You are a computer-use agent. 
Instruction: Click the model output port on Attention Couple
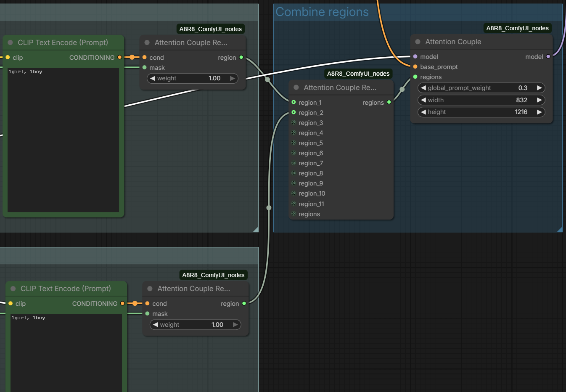(548, 56)
